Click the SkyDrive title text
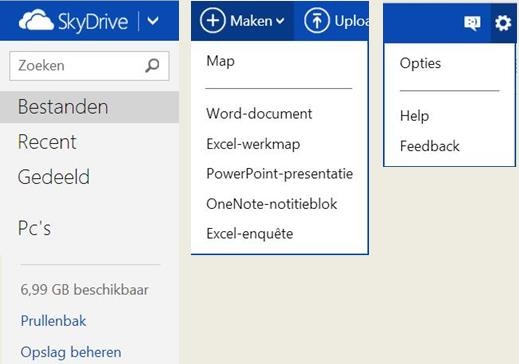Screen dimensions: 519x364 point(93,22)
